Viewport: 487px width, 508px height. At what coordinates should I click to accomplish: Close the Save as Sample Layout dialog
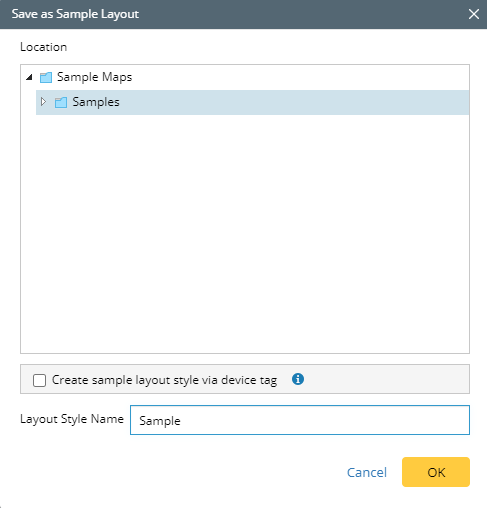474,14
